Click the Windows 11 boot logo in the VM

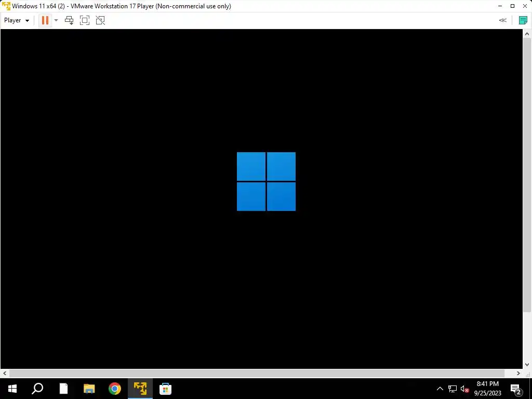pos(266,181)
